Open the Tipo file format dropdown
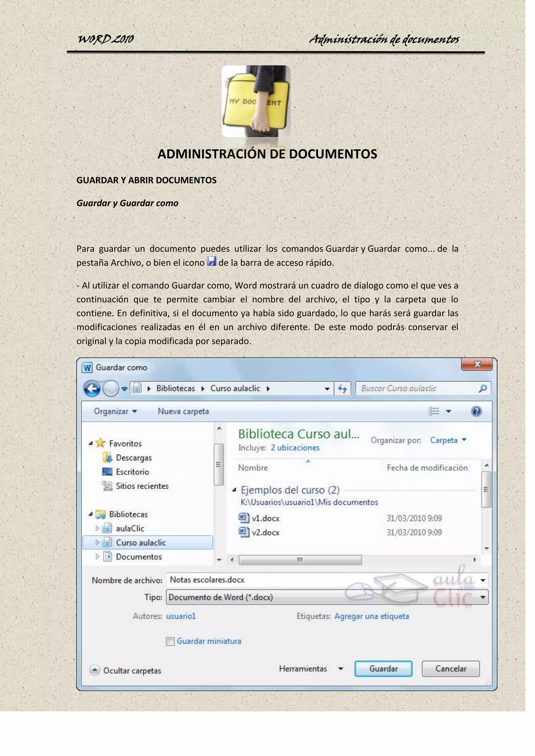This screenshot has width=535, height=756. [x=483, y=597]
